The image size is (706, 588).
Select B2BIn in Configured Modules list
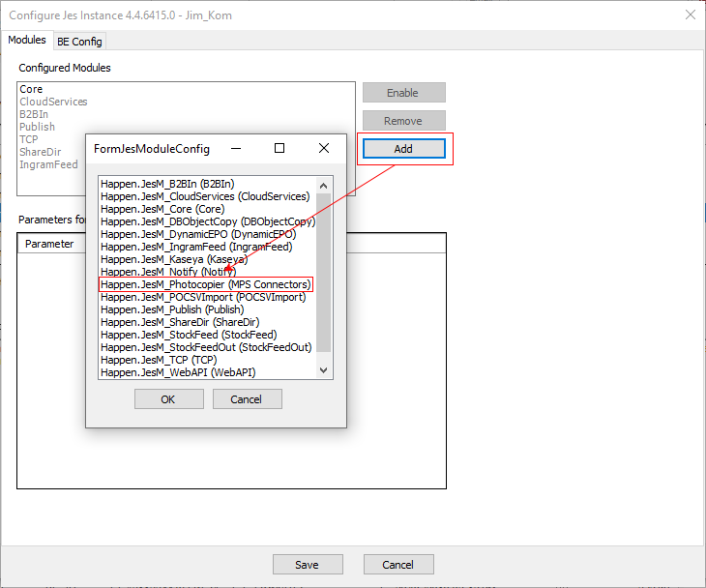pyautogui.click(x=34, y=114)
